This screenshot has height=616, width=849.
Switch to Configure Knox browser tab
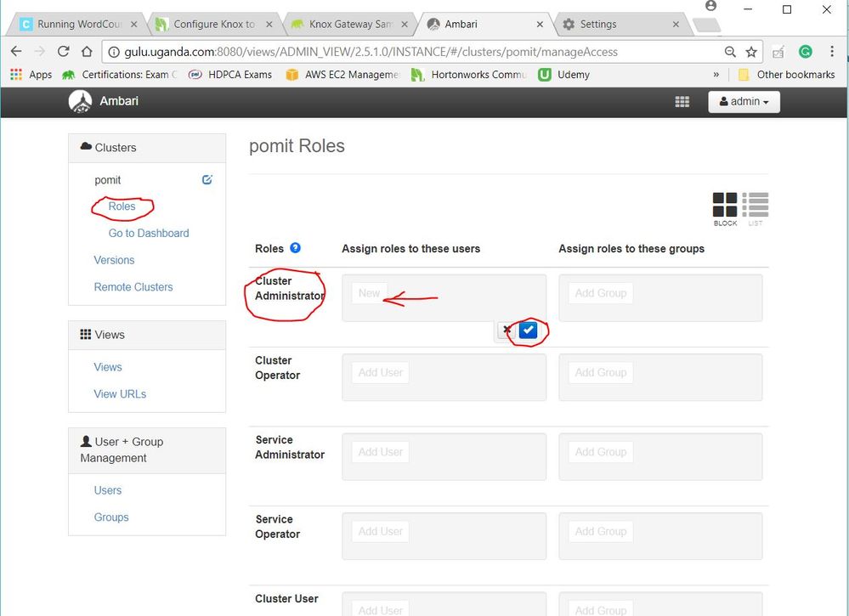point(214,25)
